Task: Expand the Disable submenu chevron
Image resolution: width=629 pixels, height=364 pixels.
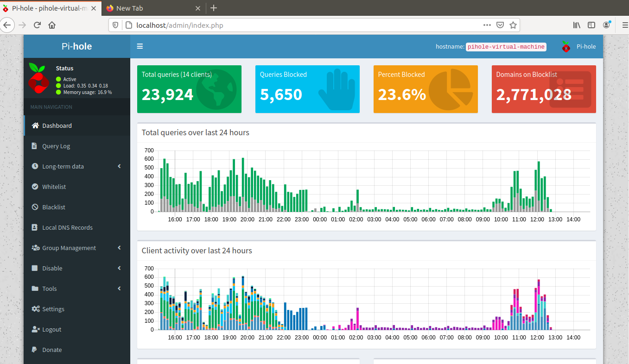Action: [119, 268]
